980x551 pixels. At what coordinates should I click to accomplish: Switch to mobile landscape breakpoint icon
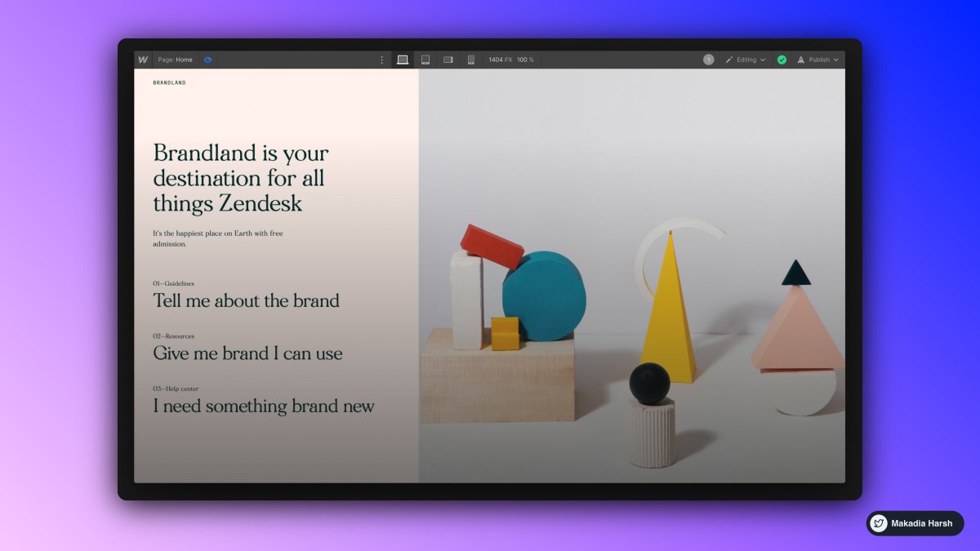[x=448, y=59]
